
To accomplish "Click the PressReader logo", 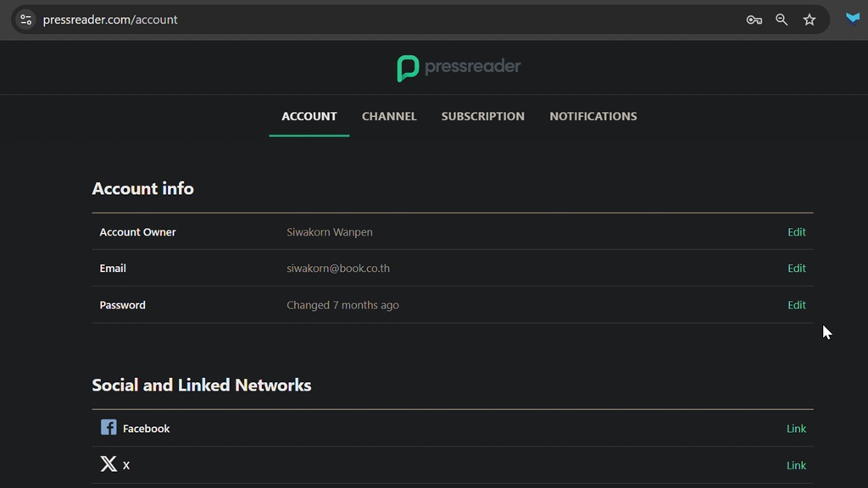I will tap(459, 68).
